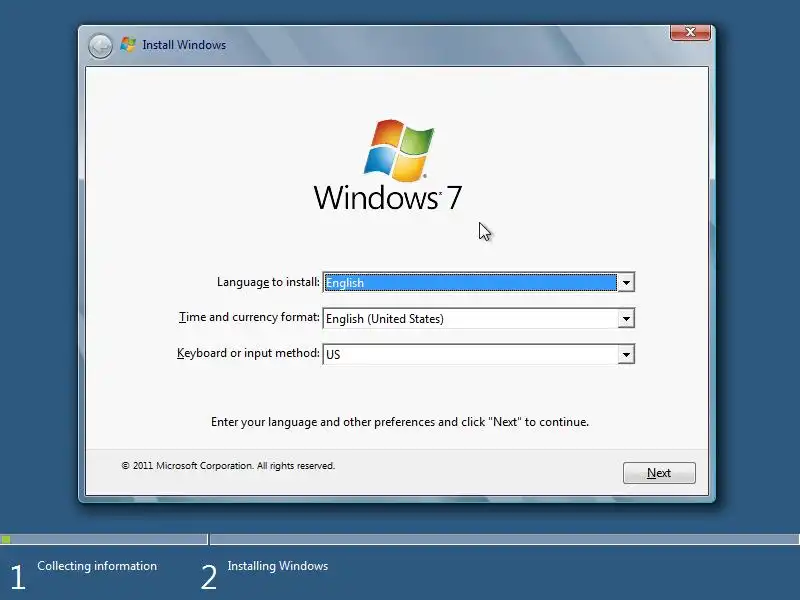Image resolution: width=800 pixels, height=600 pixels.
Task: Select the highlighted English language field
Action: pyautogui.click(x=470, y=282)
